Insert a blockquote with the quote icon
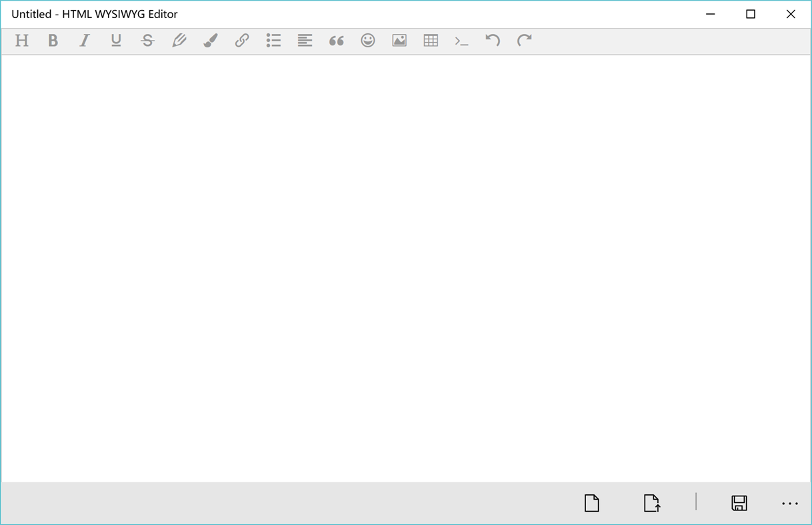The width and height of the screenshot is (812, 525). [336, 41]
